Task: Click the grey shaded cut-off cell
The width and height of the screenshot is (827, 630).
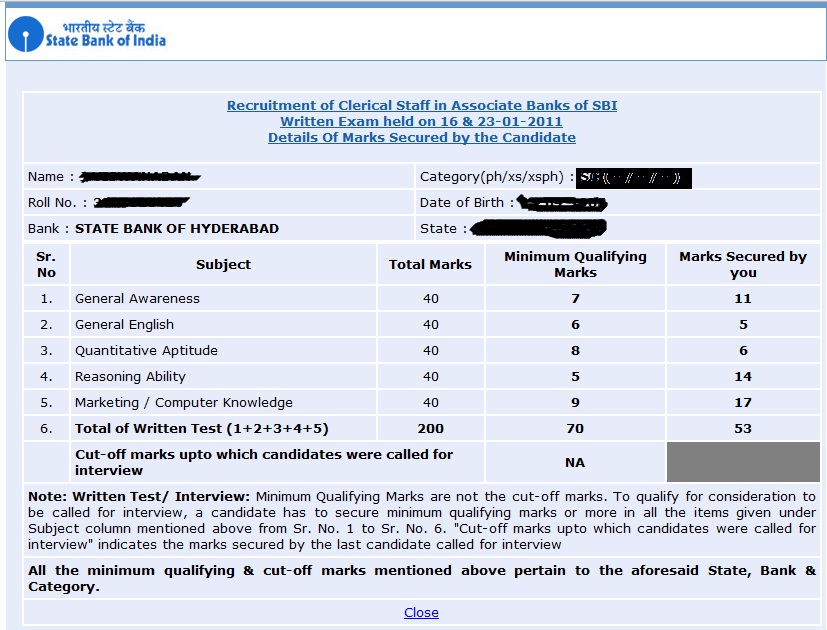Action: tap(743, 462)
